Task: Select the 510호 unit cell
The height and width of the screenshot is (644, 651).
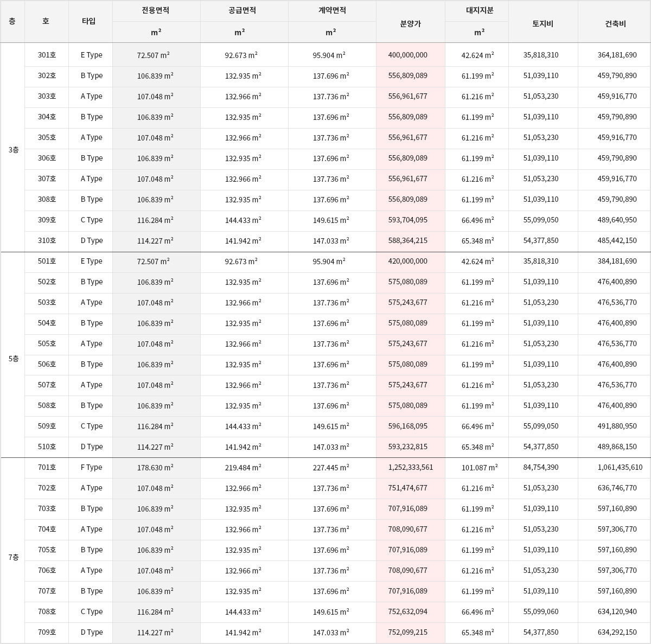Action: [47, 447]
